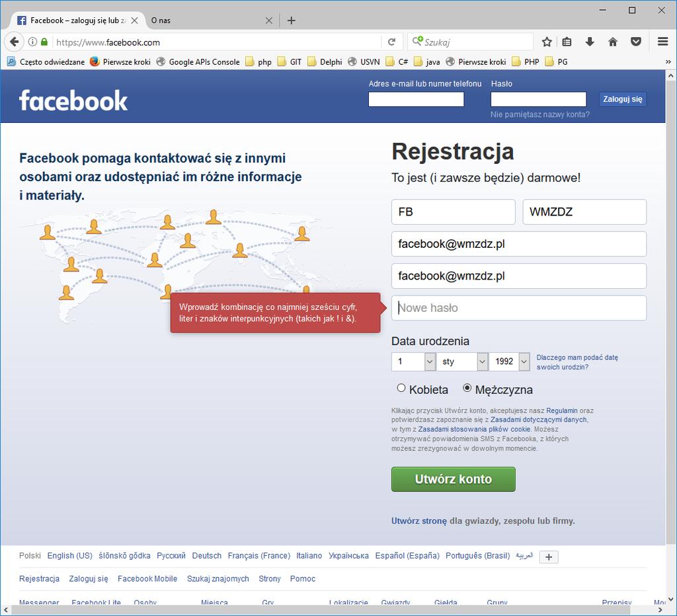This screenshot has width=677, height=616.
Task: Open the php bookmark folder
Action: (259, 61)
